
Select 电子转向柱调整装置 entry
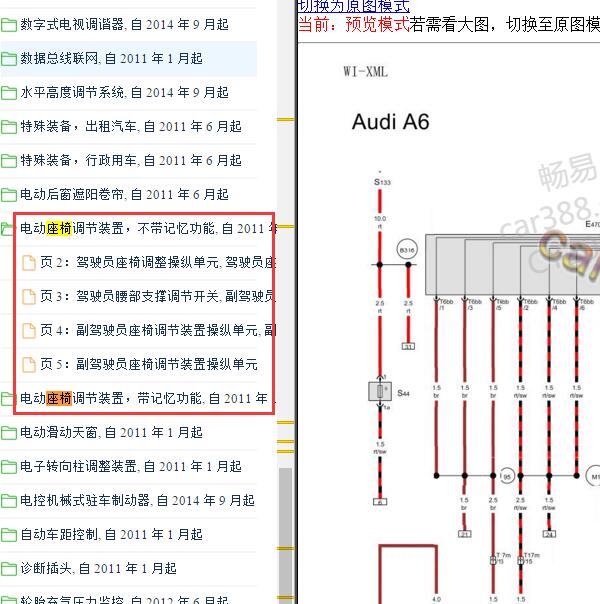coord(131,466)
